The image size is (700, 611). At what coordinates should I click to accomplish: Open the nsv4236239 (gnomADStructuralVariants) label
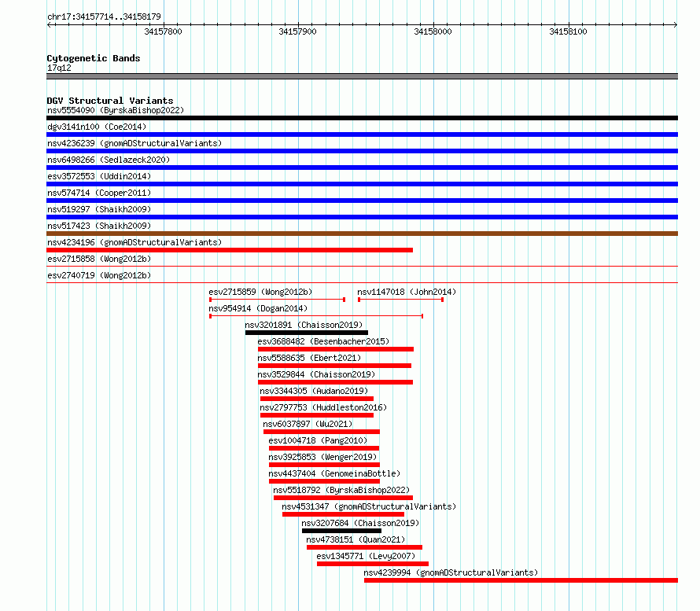(x=134, y=143)
